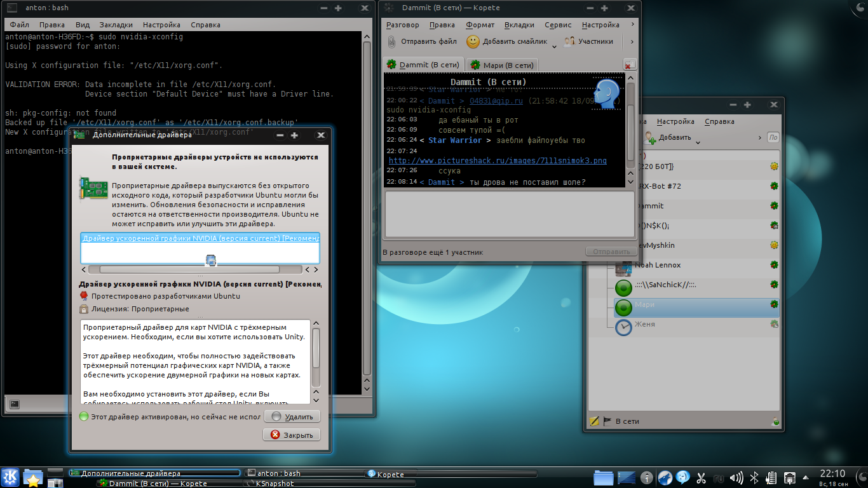This screenshot has height=488, width=868.
Task: Click the device card icon in drivers dialog
Action: click(93, 189)
